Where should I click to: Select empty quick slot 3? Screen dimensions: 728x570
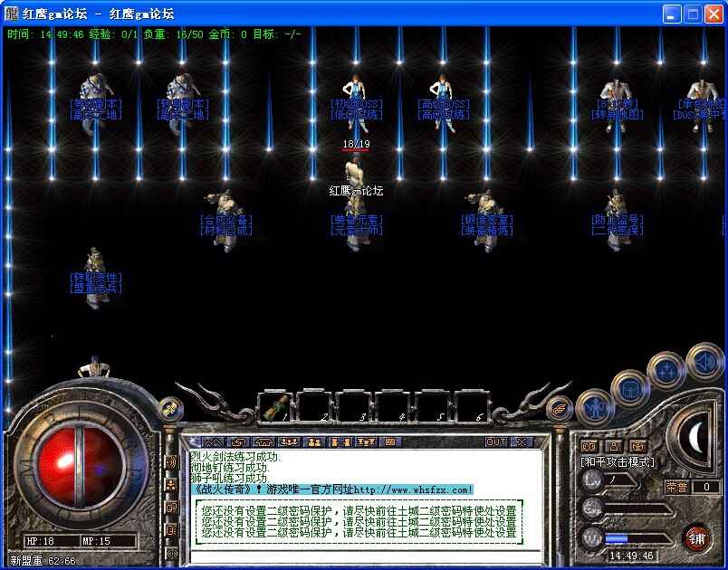point(356,405)
